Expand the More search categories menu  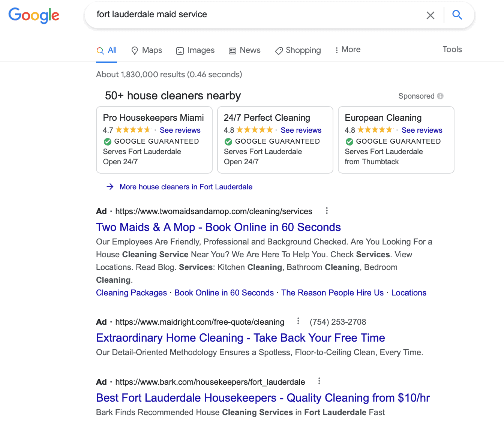click(x=348, y=50)
